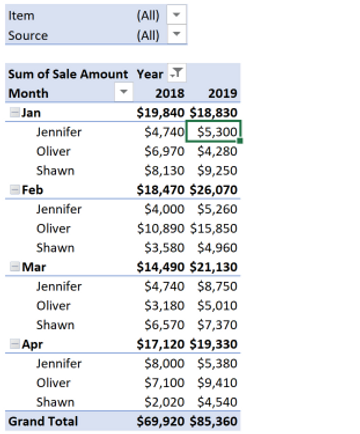This screenshot has width=360, height=434.
Task: Select the 2018 column header
Action: point(170,93)
